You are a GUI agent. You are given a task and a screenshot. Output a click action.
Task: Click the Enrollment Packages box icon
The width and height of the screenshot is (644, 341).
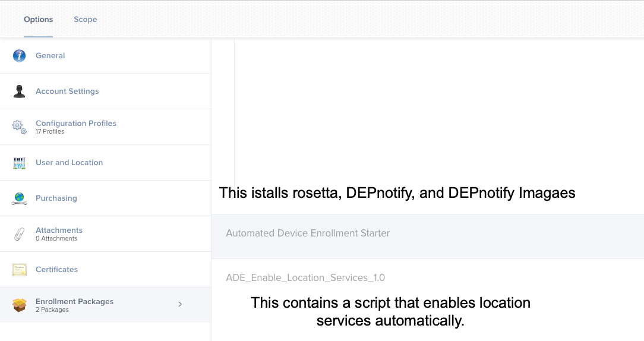click(x=19, y=305)
